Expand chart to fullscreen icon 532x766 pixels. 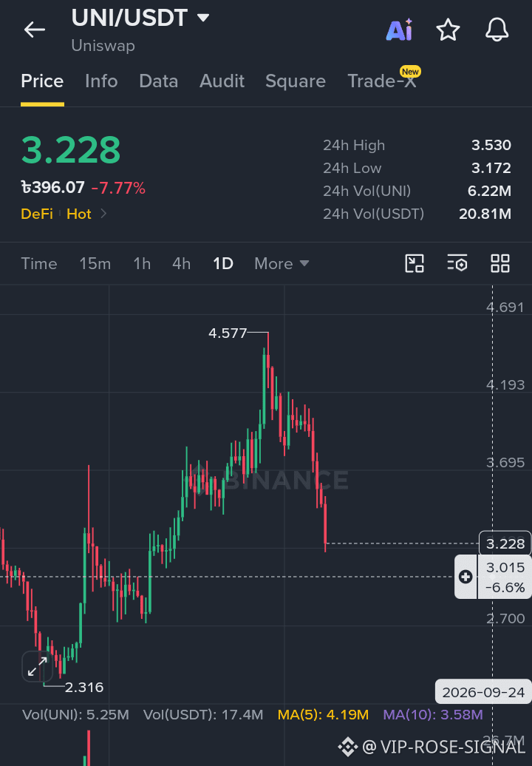point(38,666)
